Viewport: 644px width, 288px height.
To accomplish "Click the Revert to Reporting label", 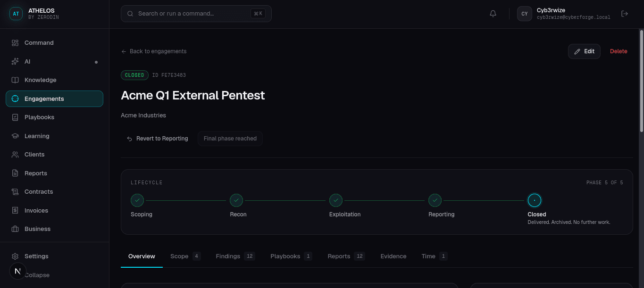I will 162,139.
